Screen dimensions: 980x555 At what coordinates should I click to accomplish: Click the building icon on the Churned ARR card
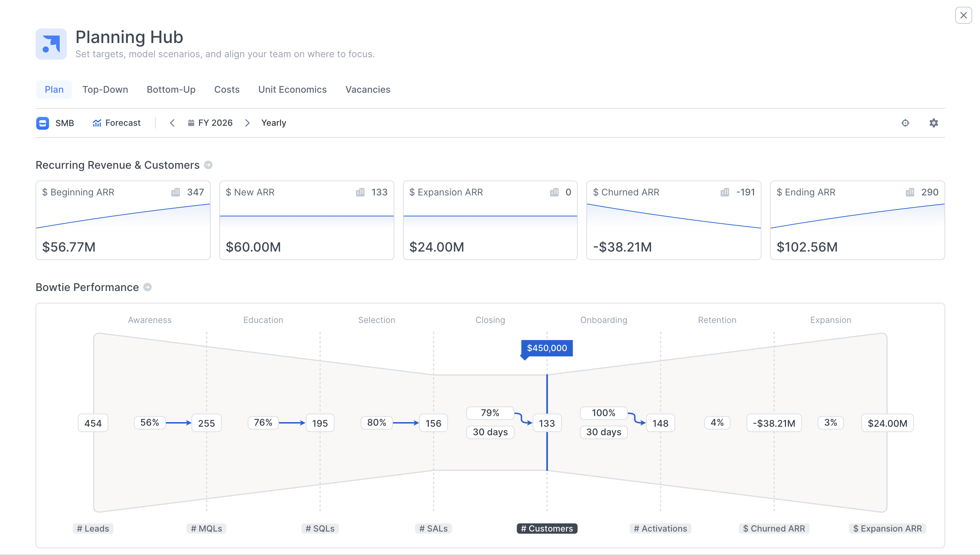click(x=725, y=193)
